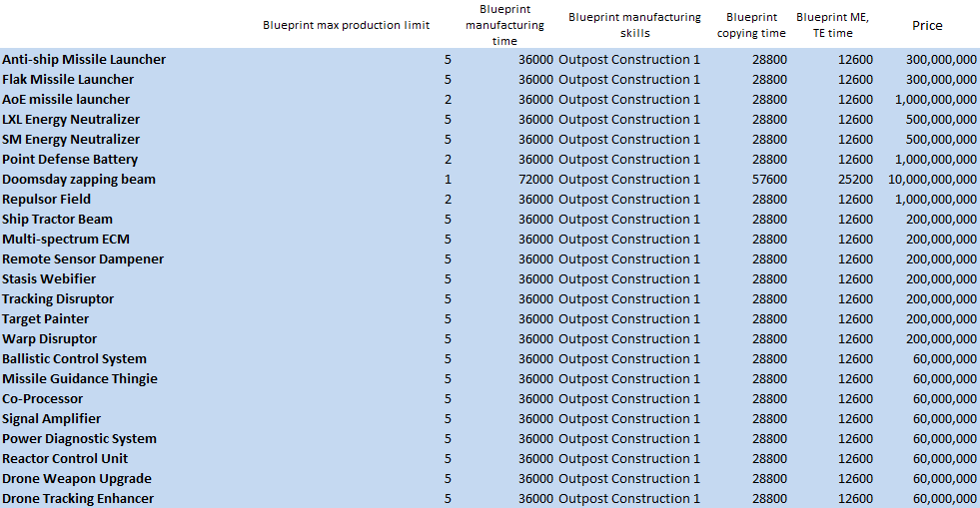Screen dimensions: 980x508
Task: Click the manufacturing time of Target Painter
Action: 535,319
